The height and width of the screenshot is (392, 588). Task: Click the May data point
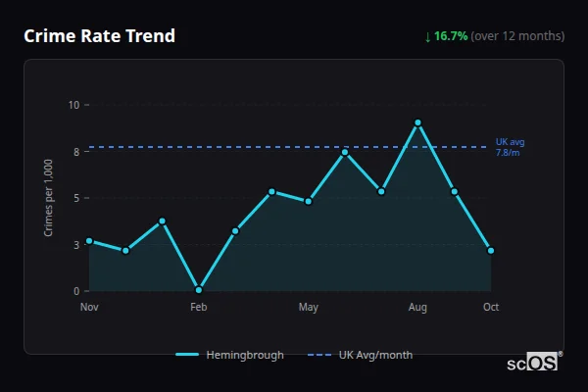[309, 202]
